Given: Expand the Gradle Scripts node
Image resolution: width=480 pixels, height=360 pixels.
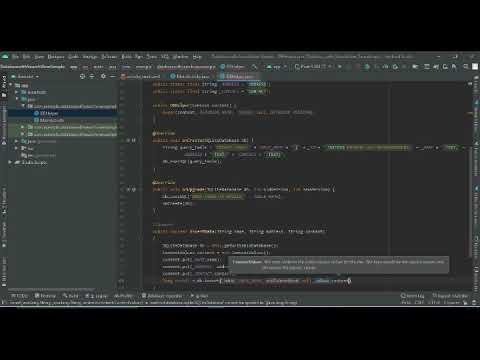Looking at the screenshot, I should point(11,162).
